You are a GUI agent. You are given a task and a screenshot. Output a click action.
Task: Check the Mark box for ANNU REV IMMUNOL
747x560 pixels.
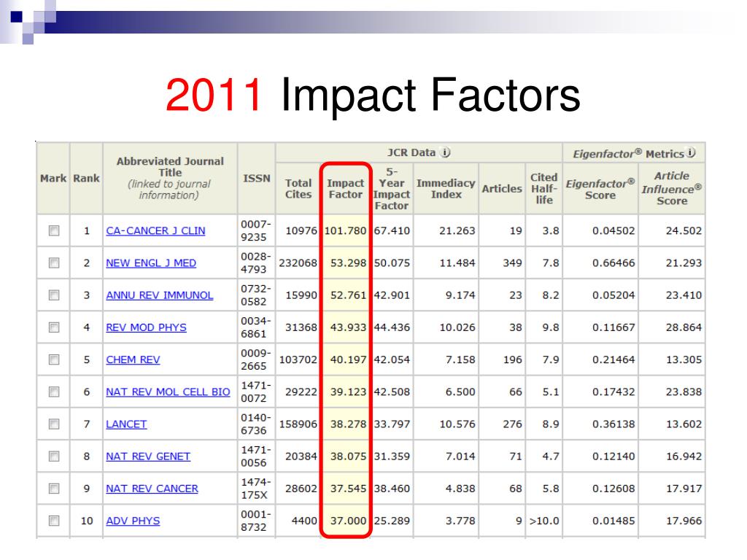(54, 295)
